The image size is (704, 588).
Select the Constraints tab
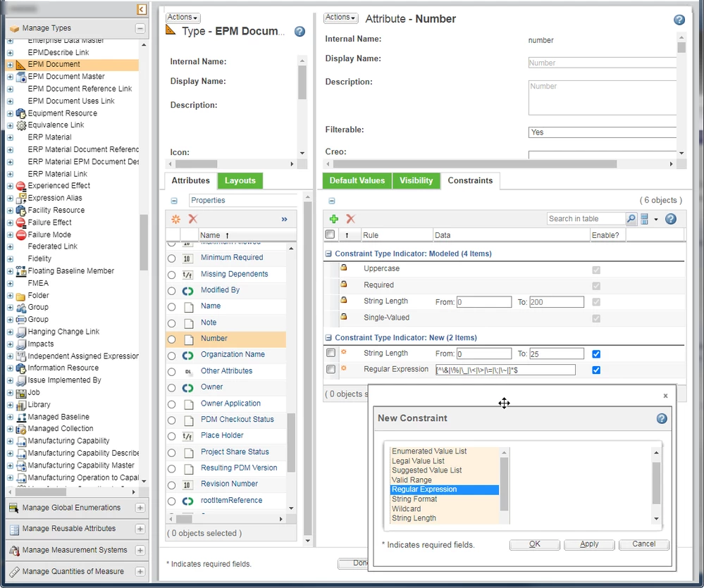(470, 181)
